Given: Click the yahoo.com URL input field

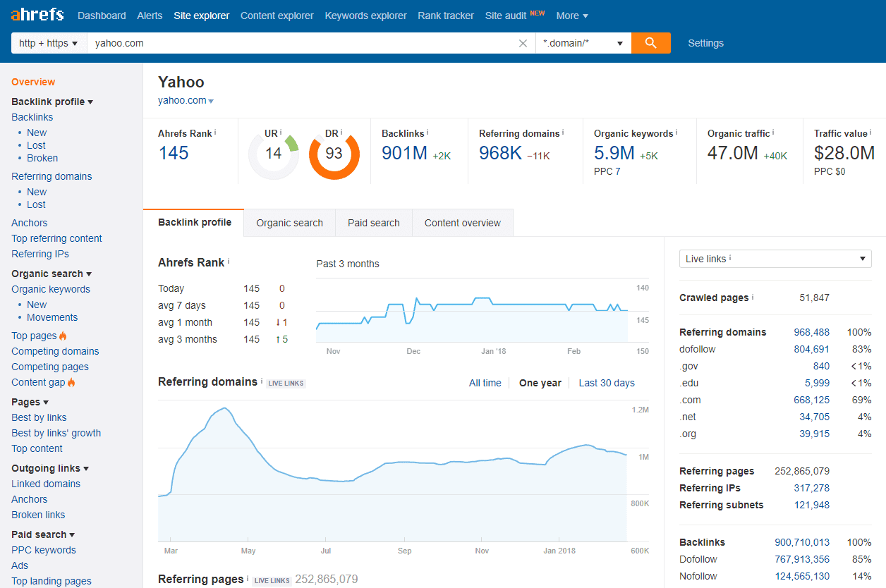Looking at the screenshot, I should (303, 43).
